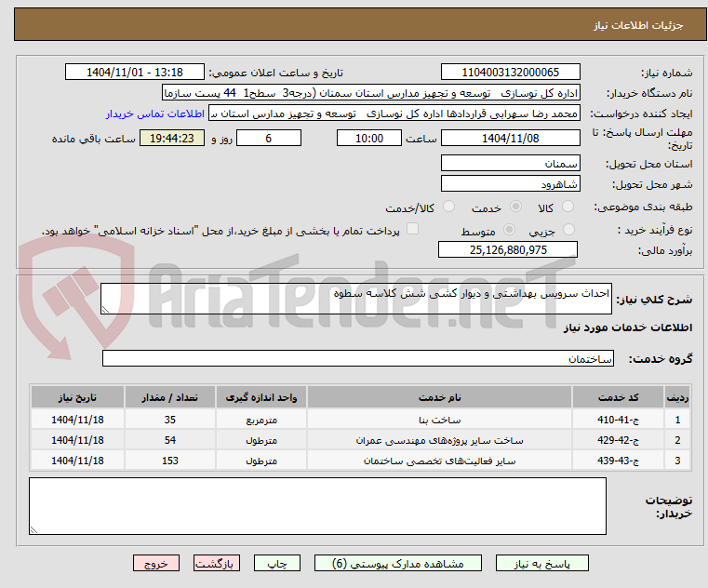Click the واحد اندازه گیری column header
The width and height of the screenshot is (708, 588).
[261, 397]
